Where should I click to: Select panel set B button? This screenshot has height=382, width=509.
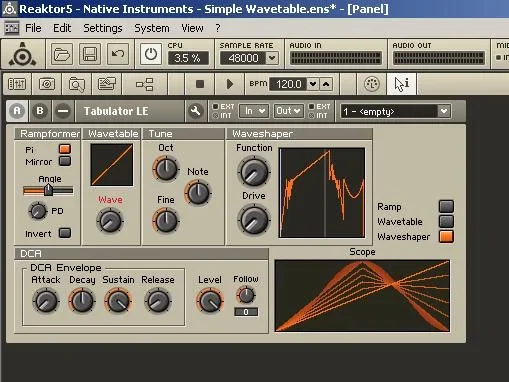[40, 111]
